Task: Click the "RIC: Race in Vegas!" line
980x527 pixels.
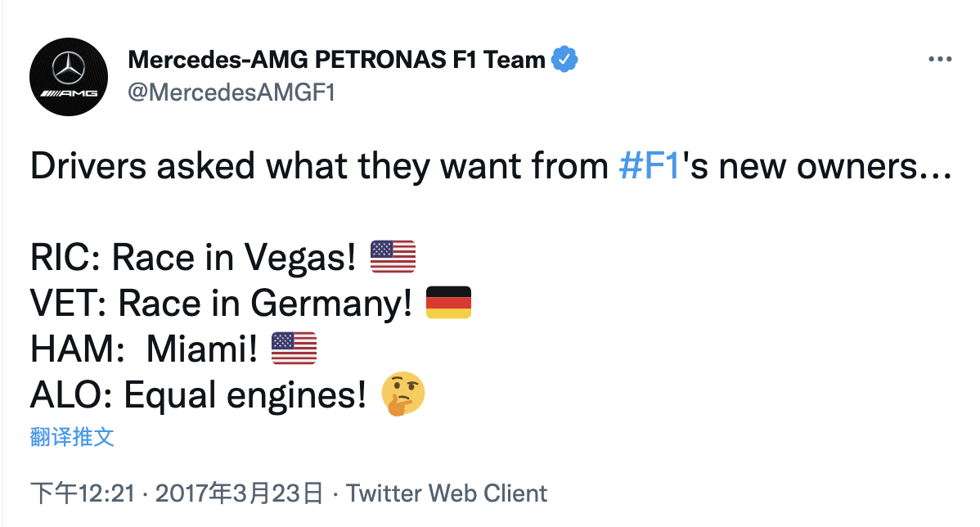Action: click(x=193, y=258)
